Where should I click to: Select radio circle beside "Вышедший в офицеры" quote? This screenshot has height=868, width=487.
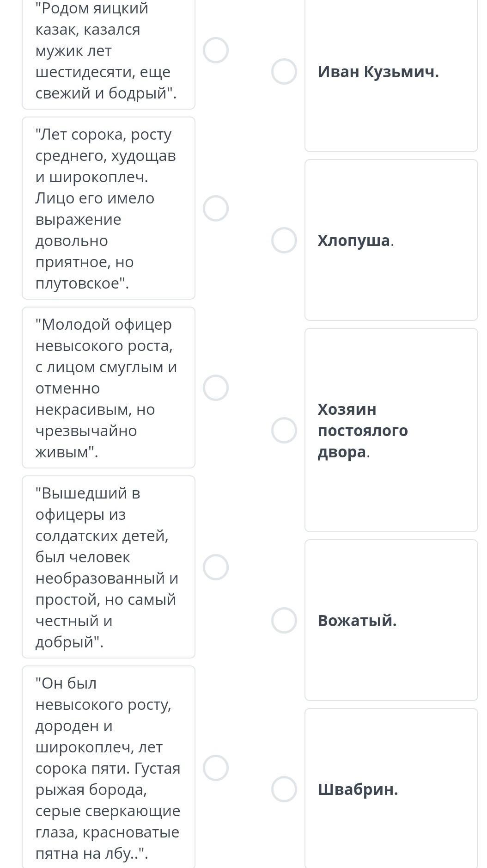tap(216, 567)
